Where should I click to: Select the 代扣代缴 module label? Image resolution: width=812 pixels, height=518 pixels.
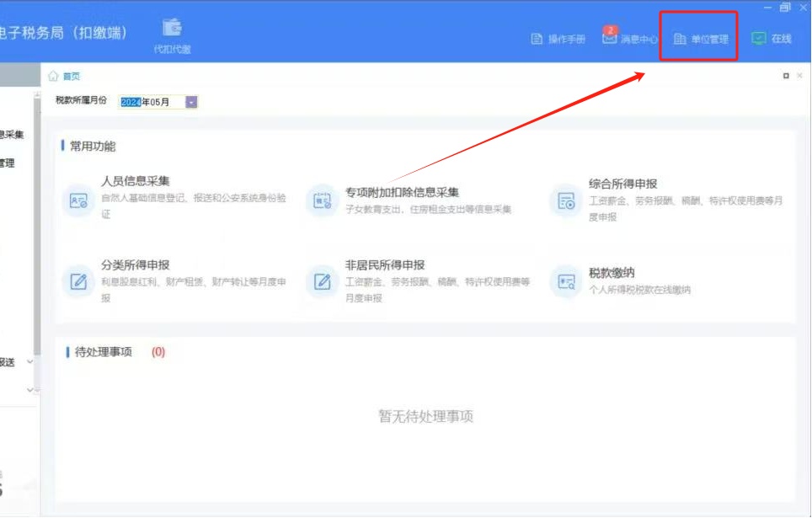coord(172,49)
